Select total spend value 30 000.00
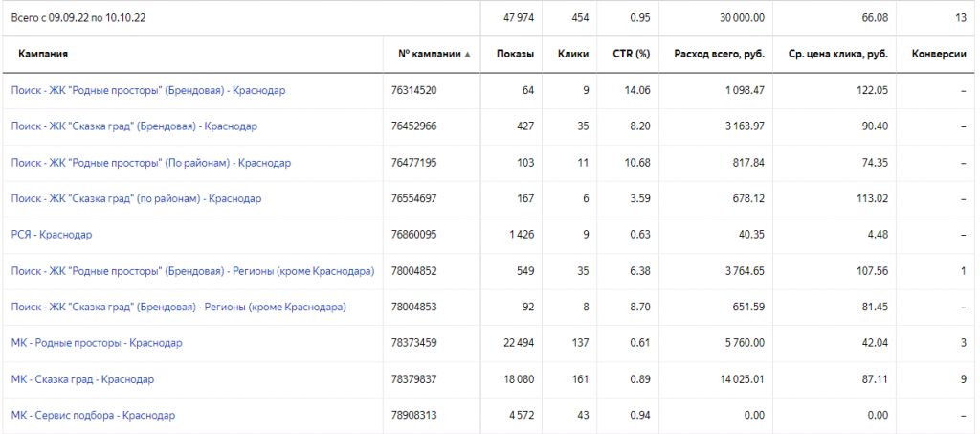Screen dimensions: 980x434 (x=742, y=18)
